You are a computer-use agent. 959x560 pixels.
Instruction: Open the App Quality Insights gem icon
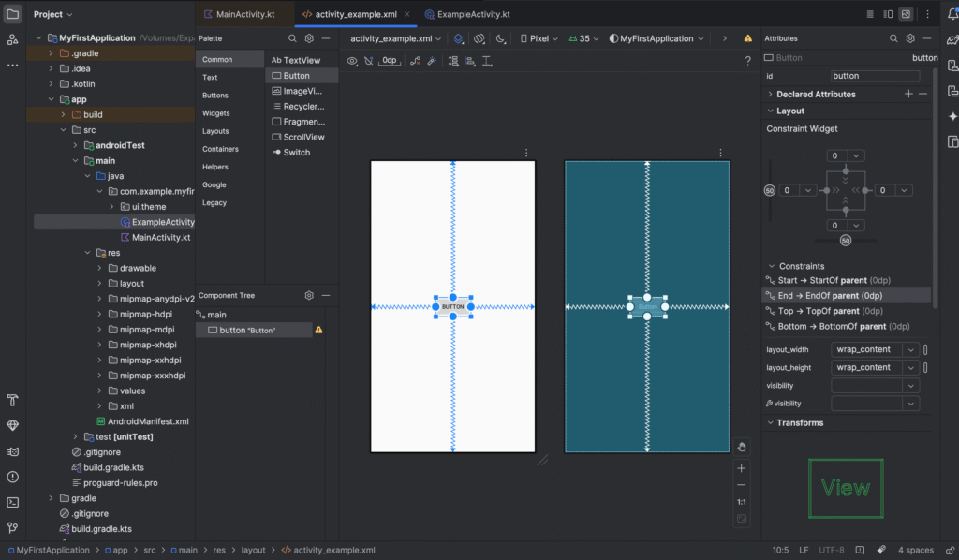click(x=12, y=425)
